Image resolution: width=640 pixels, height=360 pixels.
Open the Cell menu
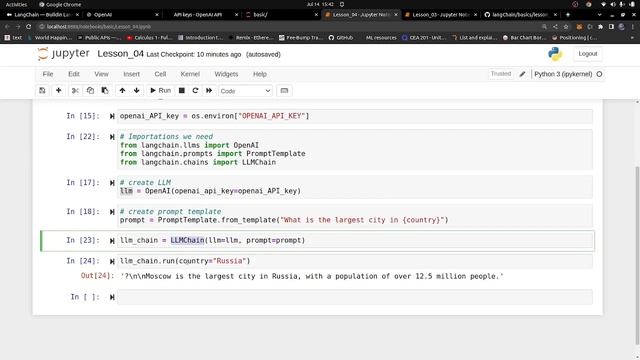click(160, 74)
